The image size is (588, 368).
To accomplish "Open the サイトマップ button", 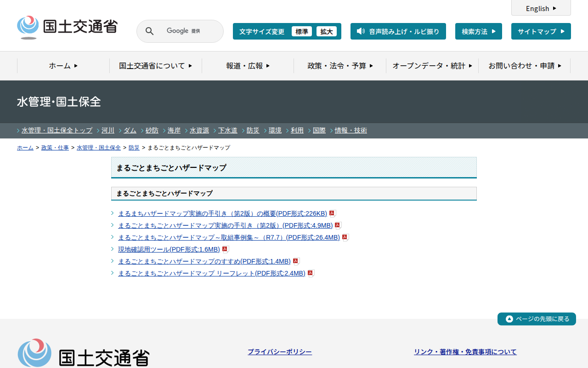I will tap(541, 31).
